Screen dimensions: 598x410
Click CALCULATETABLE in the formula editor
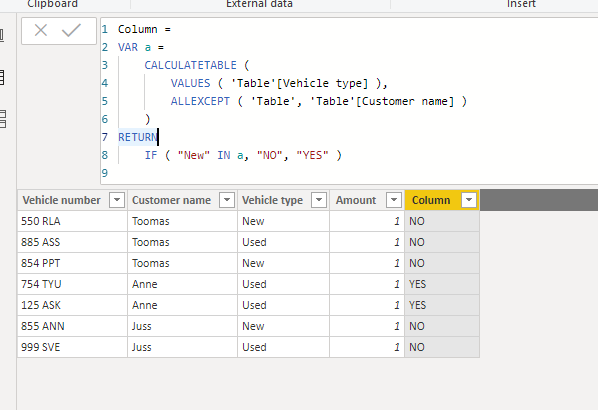point(190,65)
